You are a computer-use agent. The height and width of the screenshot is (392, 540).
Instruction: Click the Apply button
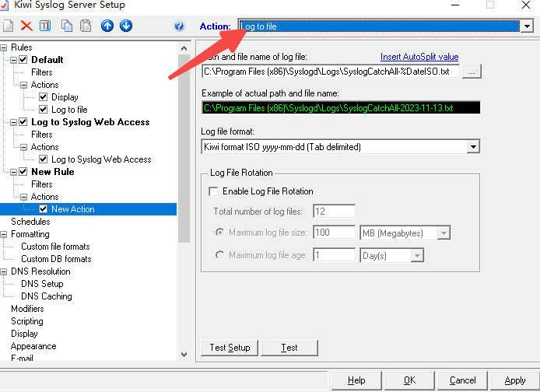click(x=515, y=380)
